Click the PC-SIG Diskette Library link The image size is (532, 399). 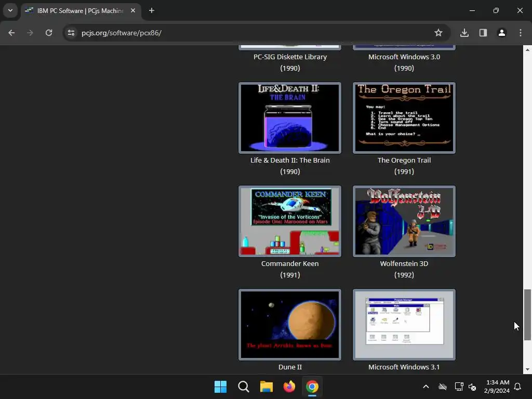pos(290,57)
